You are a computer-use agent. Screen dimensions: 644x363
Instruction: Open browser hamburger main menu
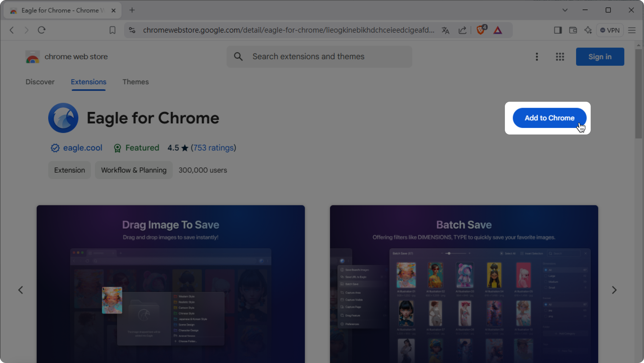click(632, 30)
